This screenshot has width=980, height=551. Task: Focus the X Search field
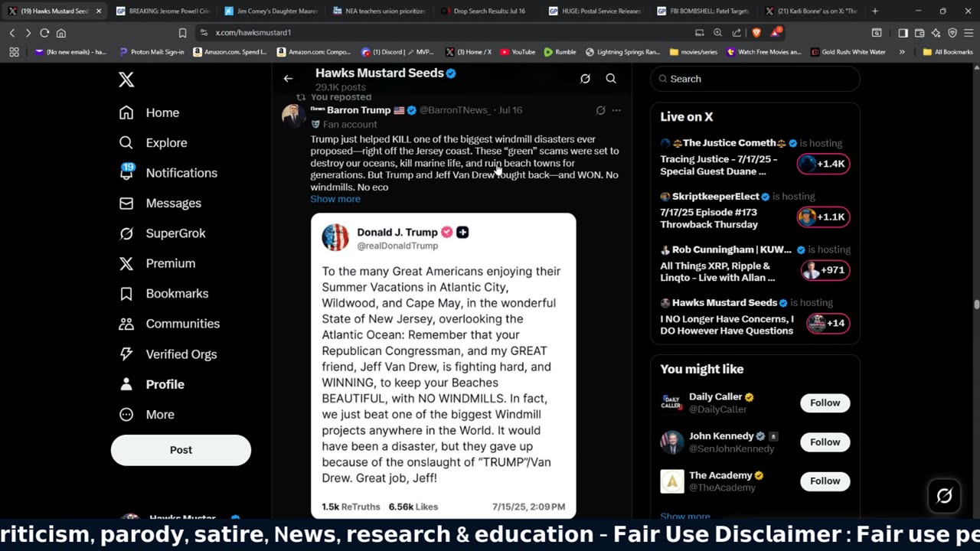click(755, 79)
